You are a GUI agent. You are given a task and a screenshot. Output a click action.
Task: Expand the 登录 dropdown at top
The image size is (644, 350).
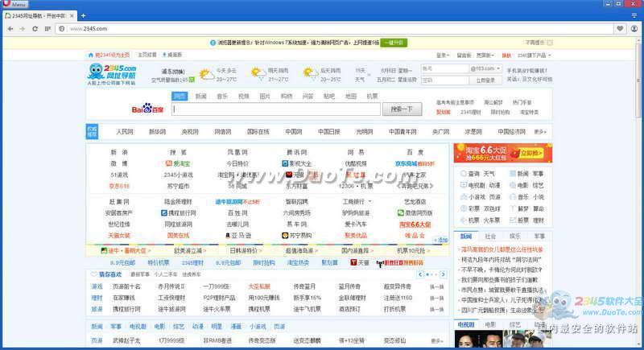[x=442, y=55]
